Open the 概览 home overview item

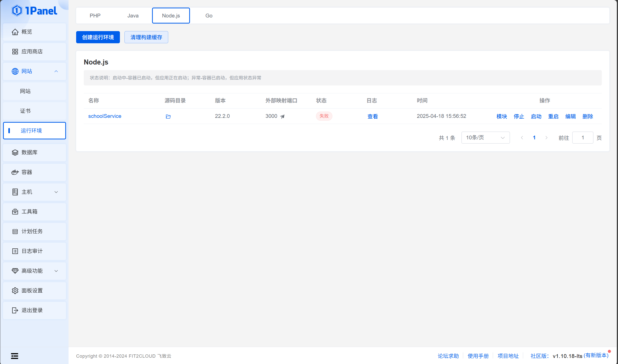coord(34,32)
